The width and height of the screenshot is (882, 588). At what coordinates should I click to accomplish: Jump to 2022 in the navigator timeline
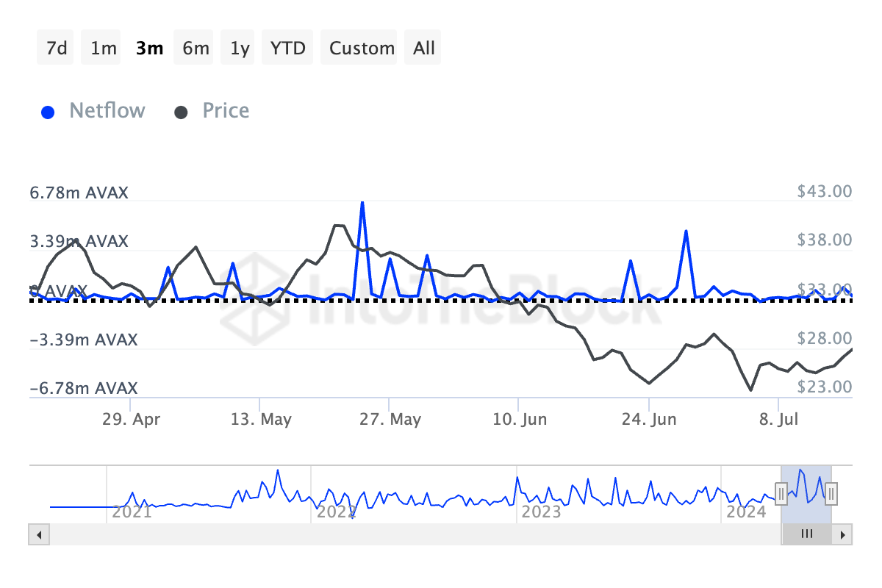pos(336,512)
